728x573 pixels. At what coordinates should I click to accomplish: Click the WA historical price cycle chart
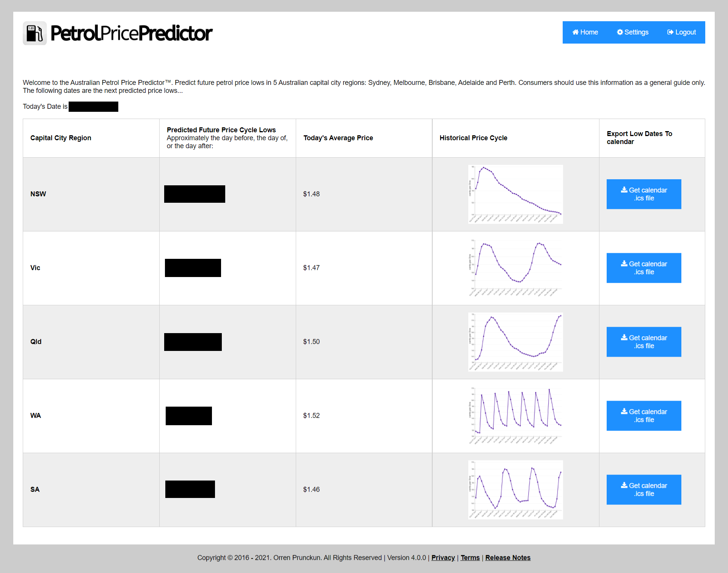coord(515,415)
